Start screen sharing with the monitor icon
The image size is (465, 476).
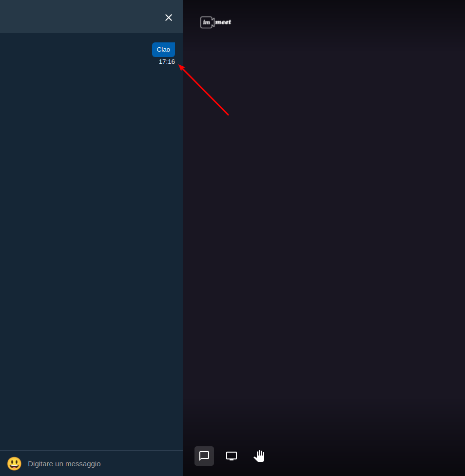[232, 456]
